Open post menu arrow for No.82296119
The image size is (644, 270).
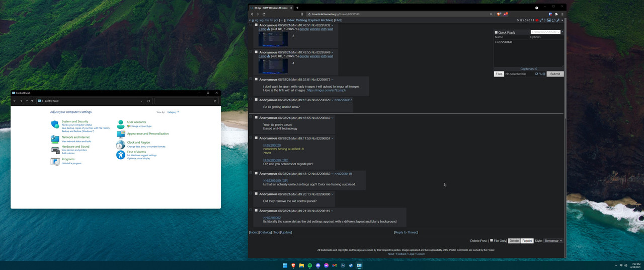tap(332, 211)
